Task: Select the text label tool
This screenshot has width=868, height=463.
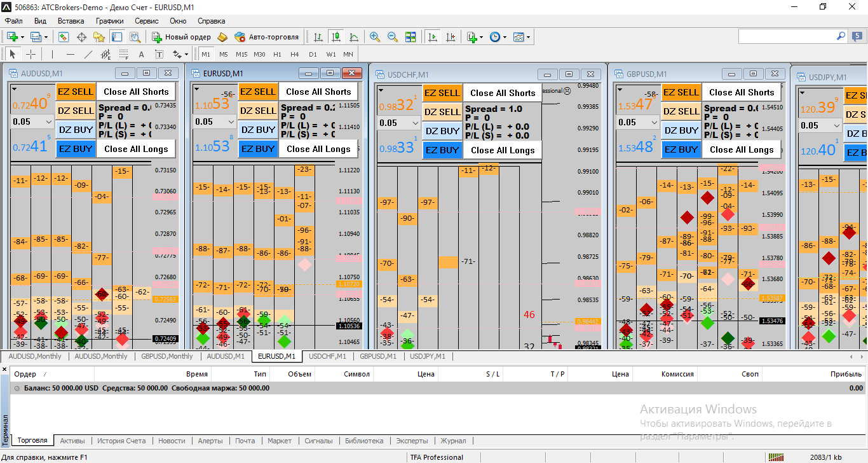Action: 159,54
